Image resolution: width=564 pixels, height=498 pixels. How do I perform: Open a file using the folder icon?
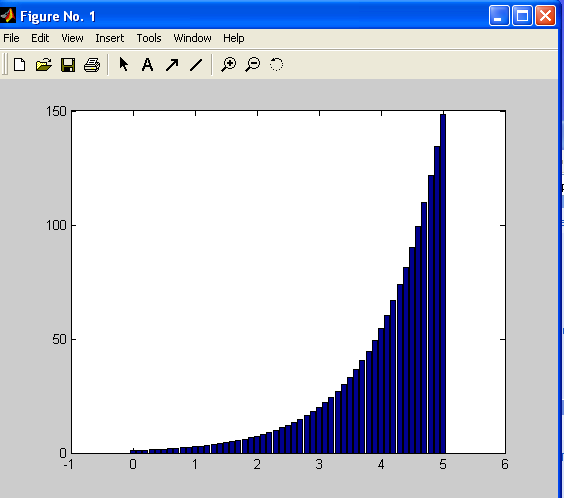click(44, 65)
